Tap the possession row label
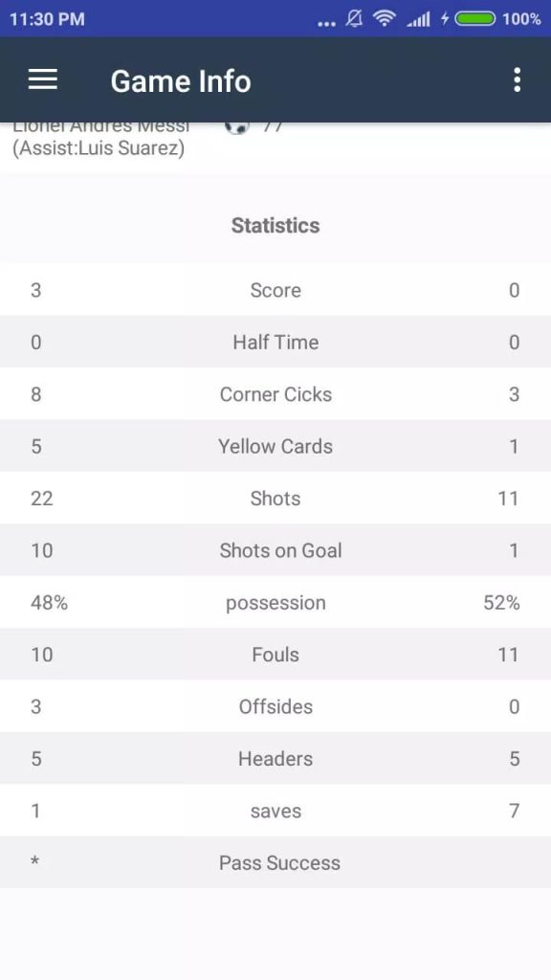 click(275, 603)
